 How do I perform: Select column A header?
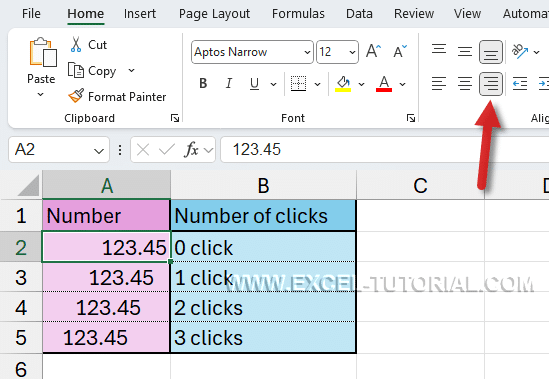[x=106, y=185]
